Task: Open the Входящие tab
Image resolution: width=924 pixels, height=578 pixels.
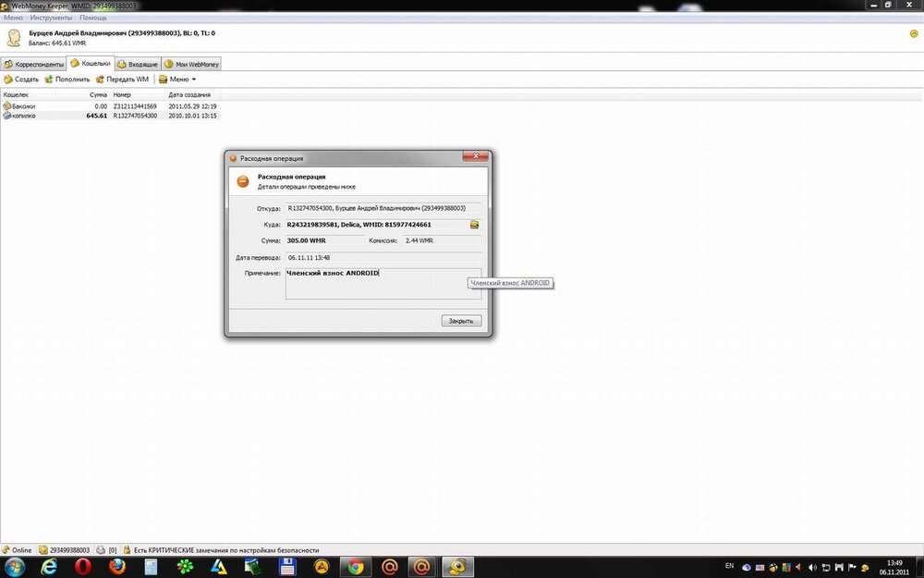Action: click(137, 64)
